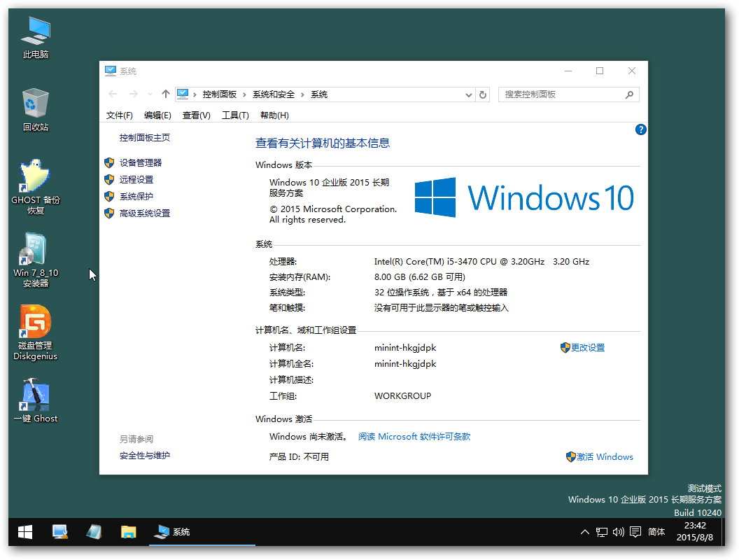Image resolution: width=739 pixels, height=560 pixels.
Task: Select the GHOST 备份恢复 desktop shortcut
Action: tap(36, 187)
